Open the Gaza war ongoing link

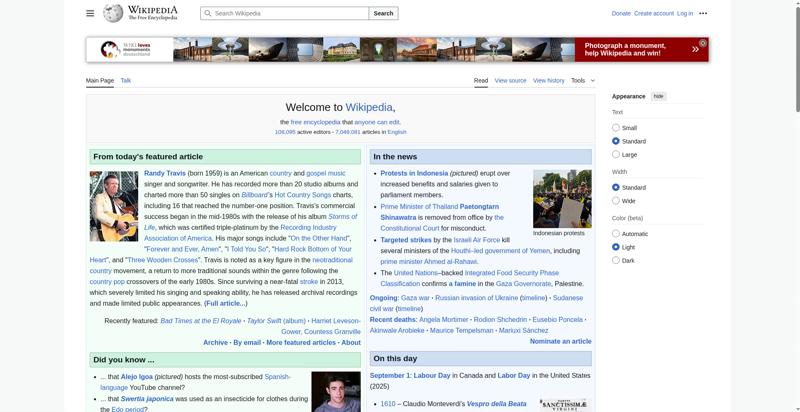[415, 298]
